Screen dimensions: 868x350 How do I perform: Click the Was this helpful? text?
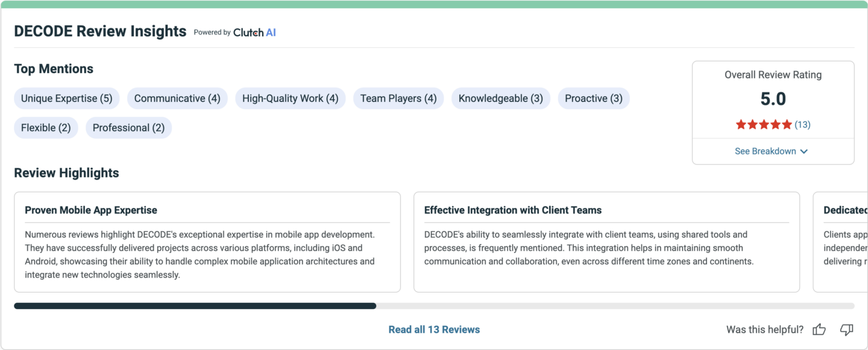tap(765, 329)
